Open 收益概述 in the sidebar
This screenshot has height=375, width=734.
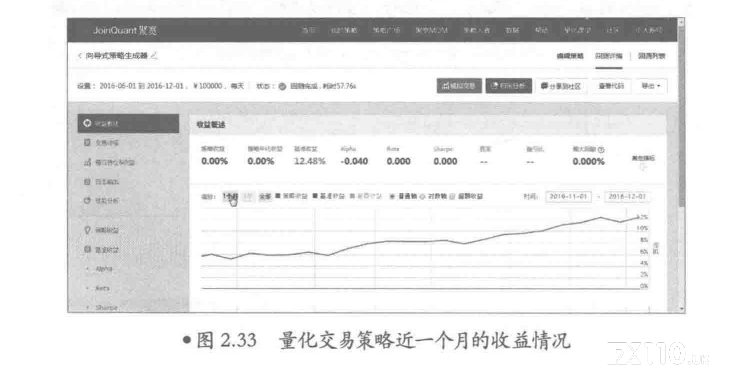click(x=128, y=124)
